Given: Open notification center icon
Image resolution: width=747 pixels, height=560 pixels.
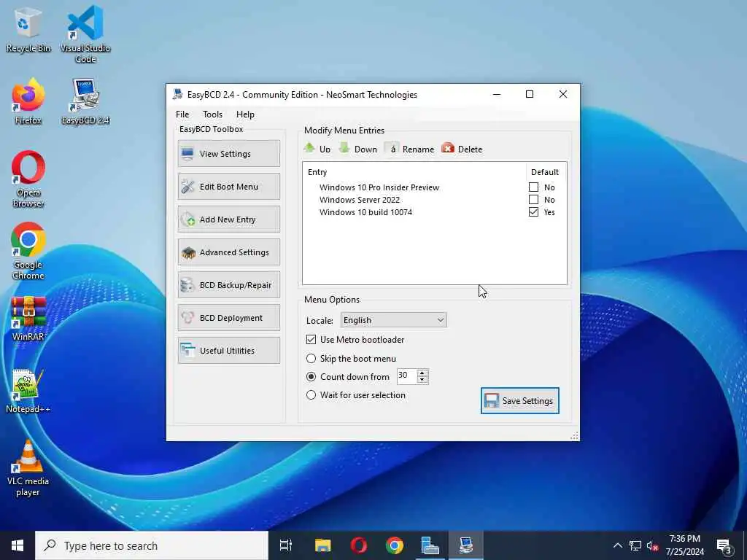Looking at the screenshot, I should (x=724, y=545).
